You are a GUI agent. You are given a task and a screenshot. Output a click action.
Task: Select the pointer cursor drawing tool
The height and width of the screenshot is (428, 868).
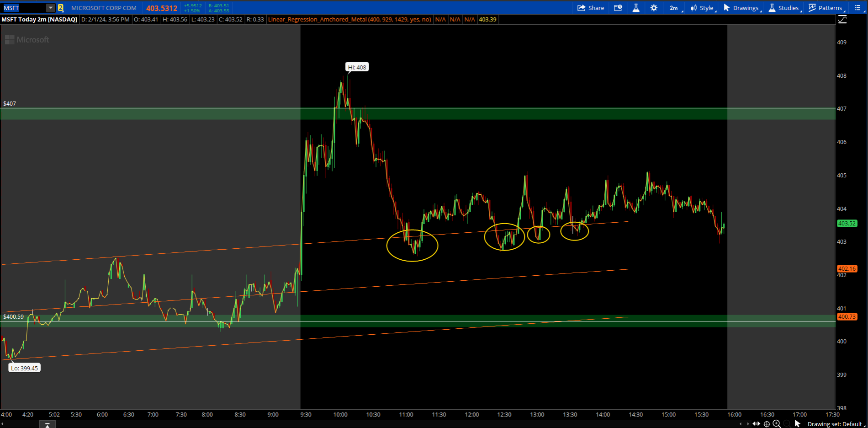[797, 424]
